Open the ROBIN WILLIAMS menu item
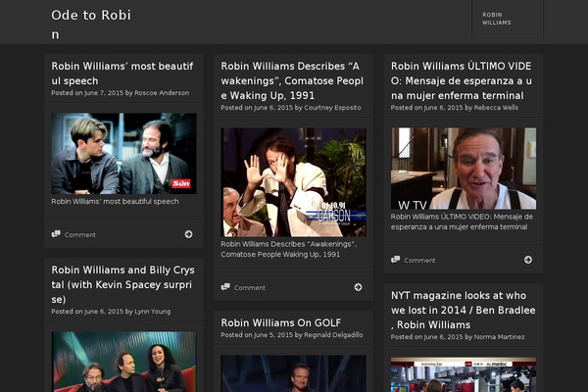588x392 pixels. point(497,19)
